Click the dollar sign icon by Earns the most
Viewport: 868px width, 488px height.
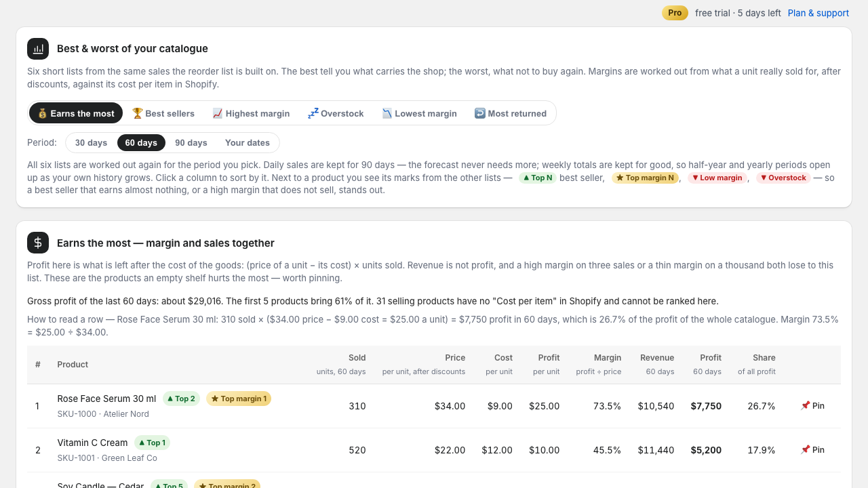click(38, 243)
